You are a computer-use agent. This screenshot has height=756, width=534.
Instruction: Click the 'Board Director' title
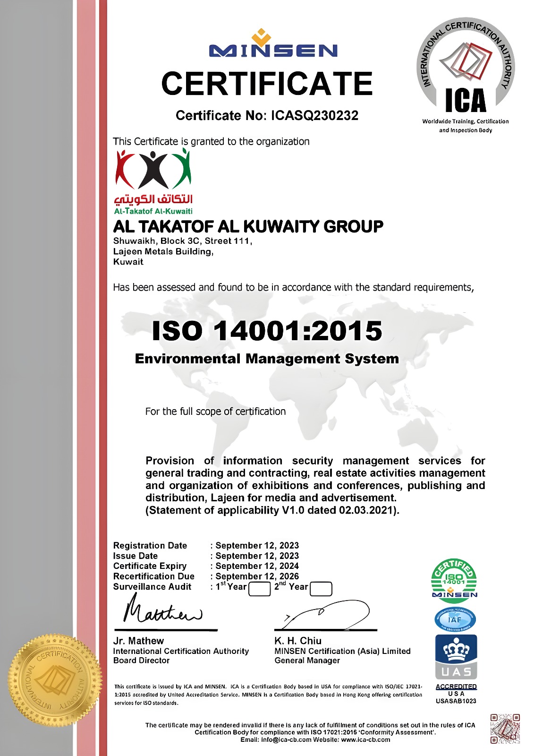pos(141,661)
